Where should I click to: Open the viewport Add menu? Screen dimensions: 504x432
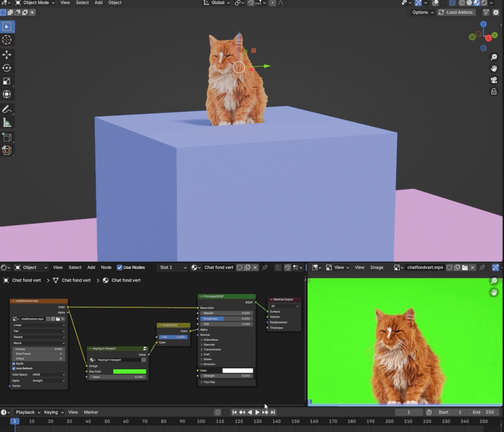(98, 3)
